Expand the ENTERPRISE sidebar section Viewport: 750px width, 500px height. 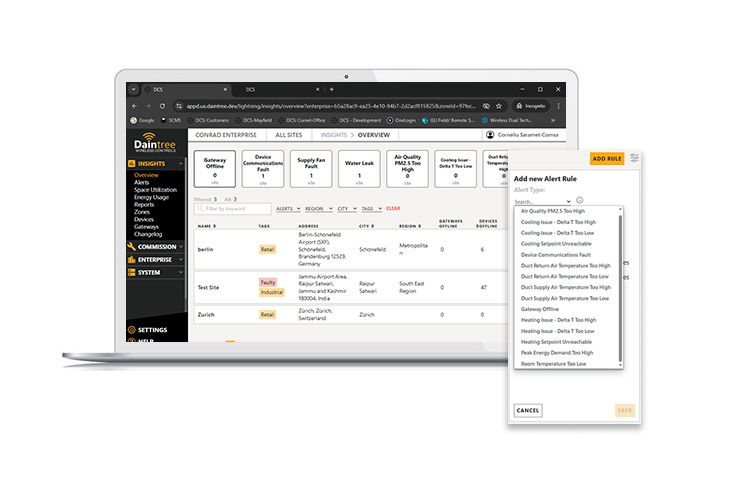155,260
